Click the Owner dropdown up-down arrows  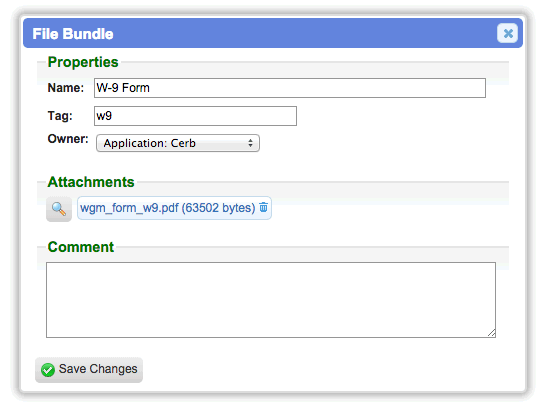pyautogui.click(x=250, y=143)
